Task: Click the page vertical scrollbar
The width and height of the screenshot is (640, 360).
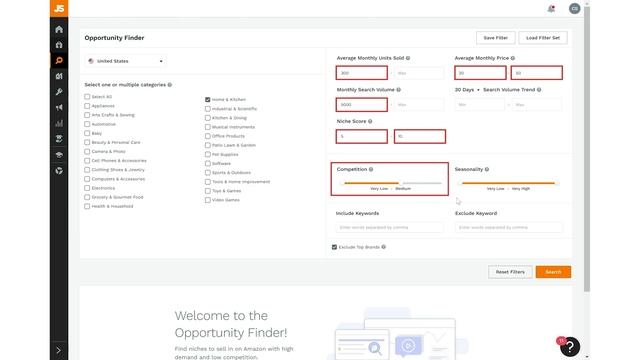Action: tap(587, 149)
